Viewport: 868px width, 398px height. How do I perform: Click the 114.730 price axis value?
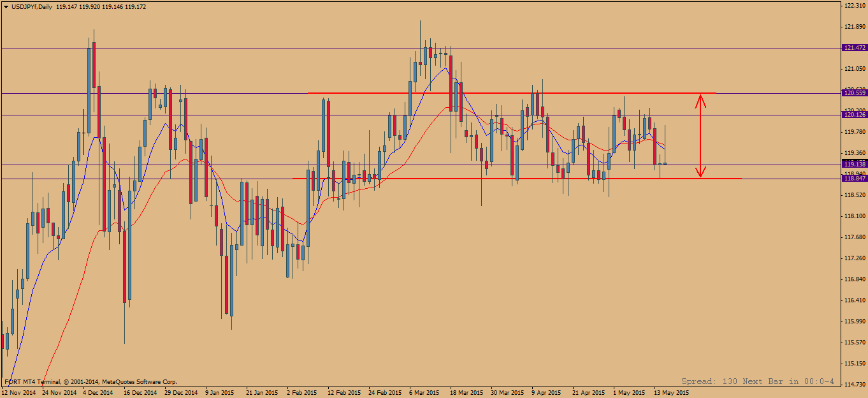[854, 385]
